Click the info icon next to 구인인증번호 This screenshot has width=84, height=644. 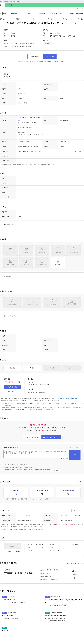[x=51, y=521]
